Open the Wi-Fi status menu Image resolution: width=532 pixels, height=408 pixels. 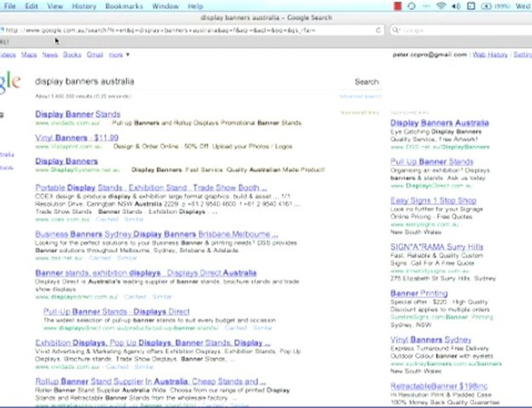(441, 6)
